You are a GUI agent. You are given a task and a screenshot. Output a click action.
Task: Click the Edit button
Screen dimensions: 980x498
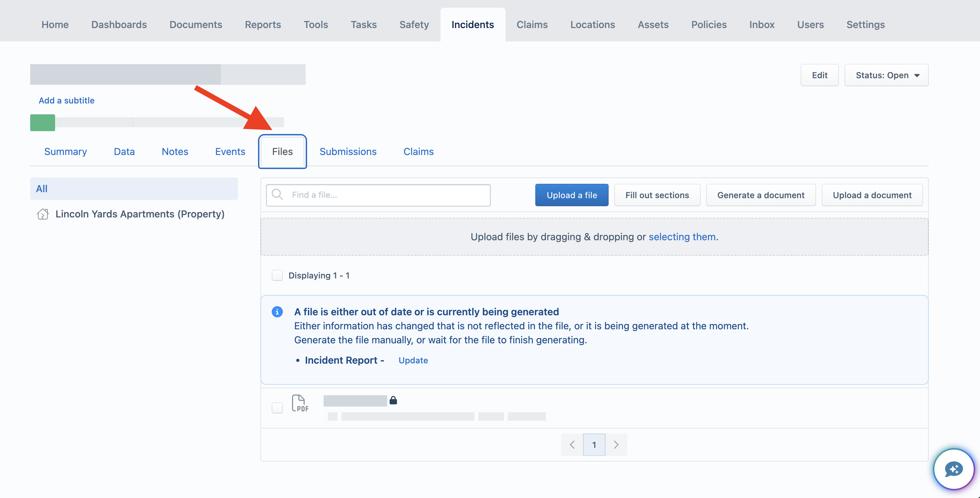click(820, 75)
